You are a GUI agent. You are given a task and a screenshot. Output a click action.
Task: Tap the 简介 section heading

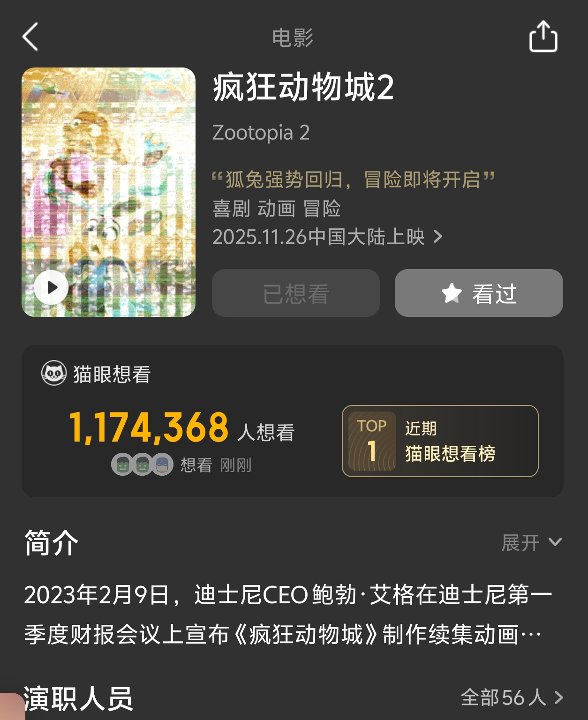tap(51, 543)
